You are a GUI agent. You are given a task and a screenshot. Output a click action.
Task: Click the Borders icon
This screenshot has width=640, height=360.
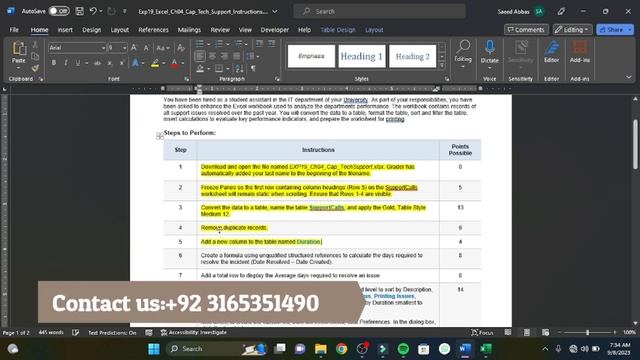click(219, 69)
